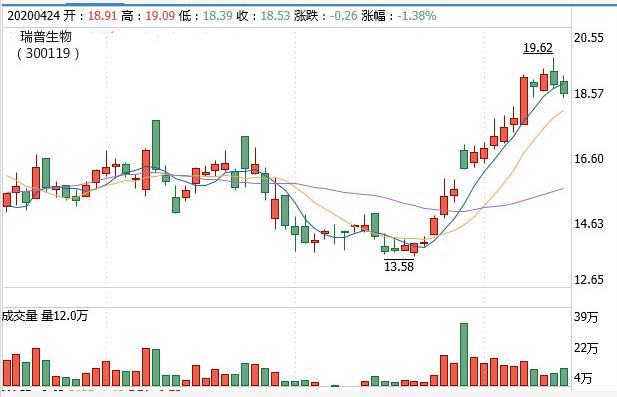617x397 pixels.
Task: Click the stock name 瑞普生物
Action: coord(46,37)
